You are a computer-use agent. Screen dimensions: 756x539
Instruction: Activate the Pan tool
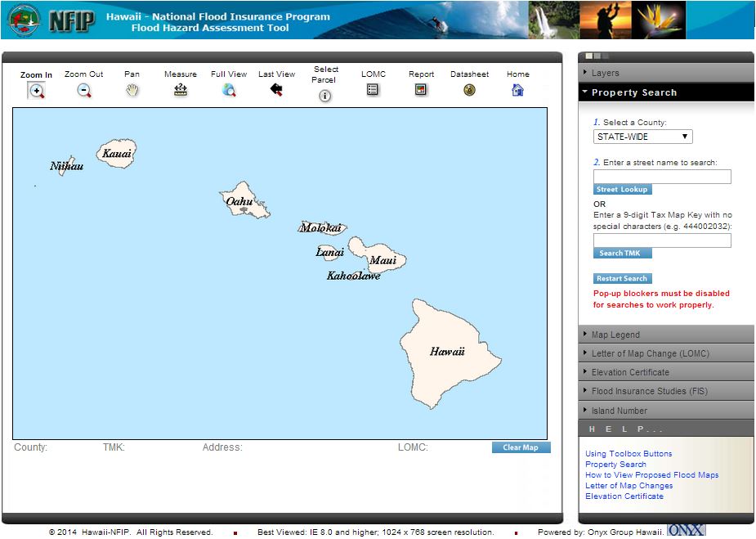pyautogui.click(x=132, y=89)
